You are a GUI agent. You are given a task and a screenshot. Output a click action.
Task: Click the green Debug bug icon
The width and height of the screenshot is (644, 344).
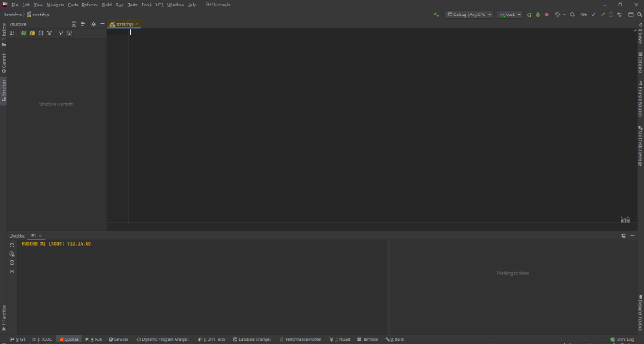pyautogui.click(x=538, y=15)
